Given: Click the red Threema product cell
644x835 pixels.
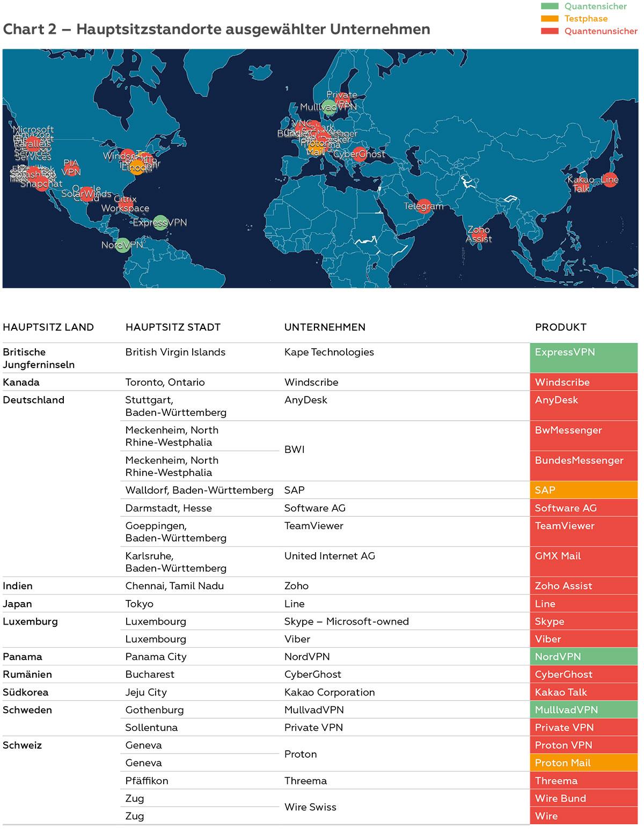Looking at the screenshot, I should 583,780.
